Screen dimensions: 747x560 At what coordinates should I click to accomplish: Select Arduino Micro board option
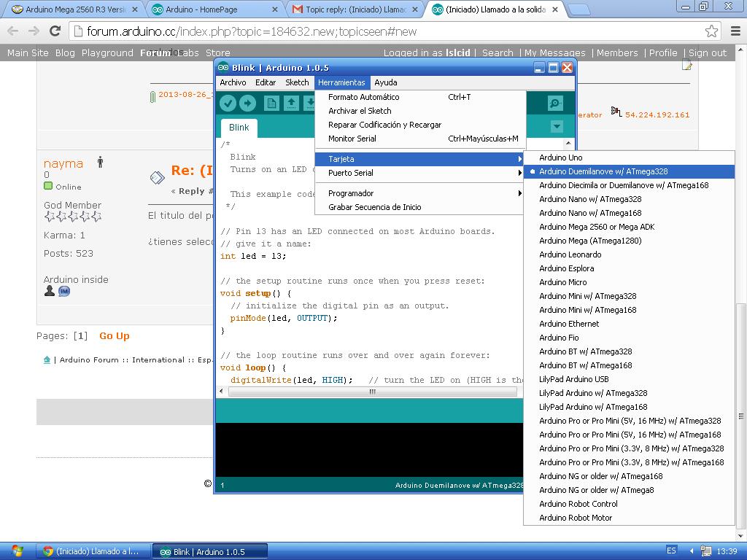(629, 282)
